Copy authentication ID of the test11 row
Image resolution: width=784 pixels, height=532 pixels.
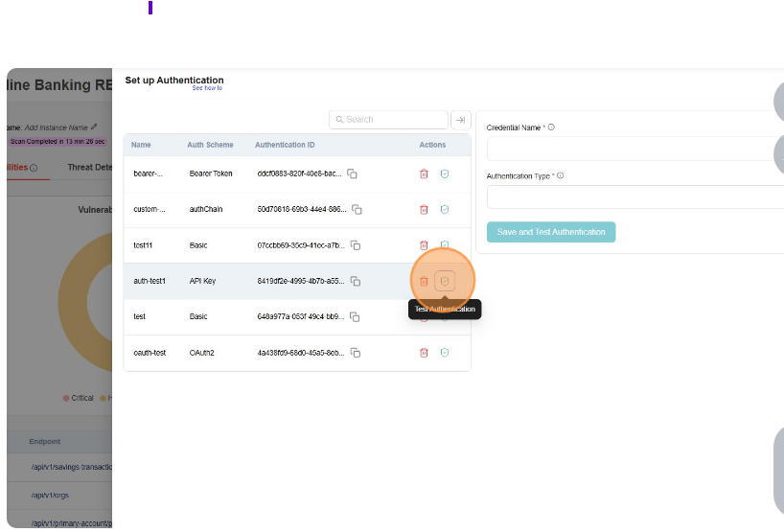355,245
